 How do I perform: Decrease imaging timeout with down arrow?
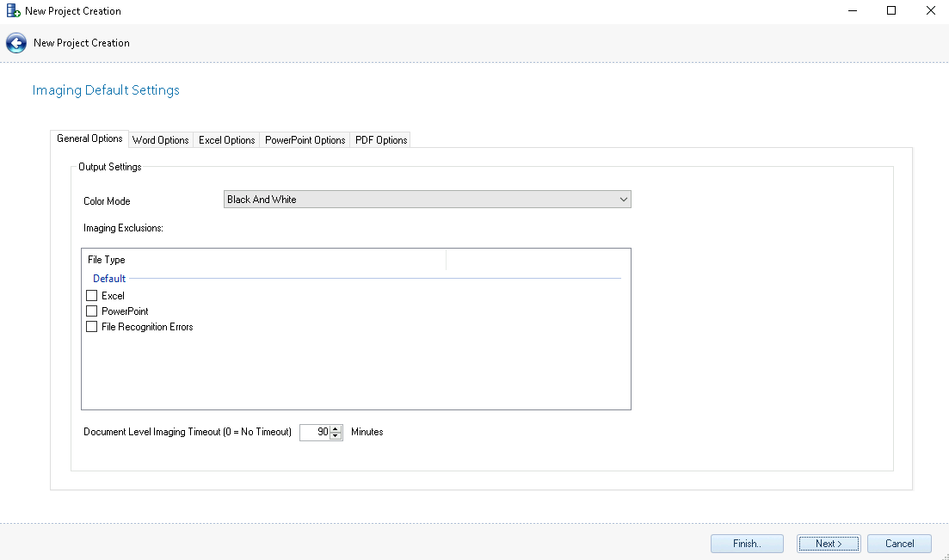click(x=336, y=436)
